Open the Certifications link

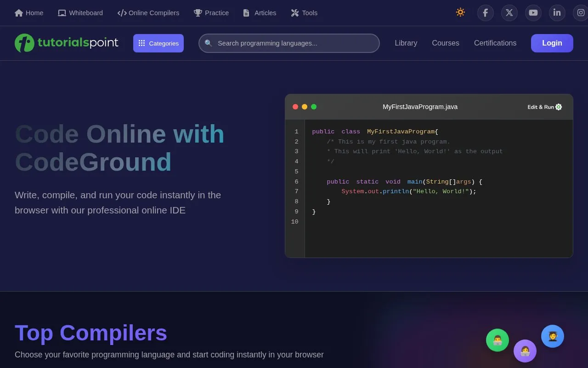[495, 43]
